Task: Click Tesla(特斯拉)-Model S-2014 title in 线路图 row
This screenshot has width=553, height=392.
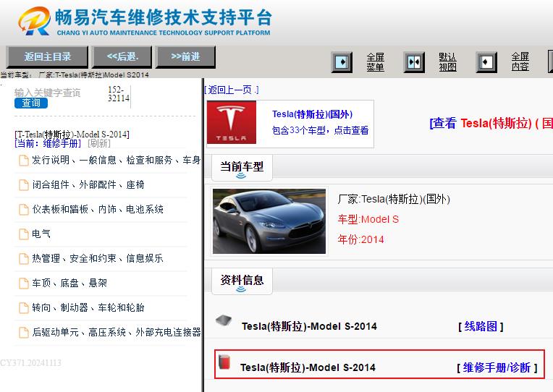Action: [x=309, y=326]
